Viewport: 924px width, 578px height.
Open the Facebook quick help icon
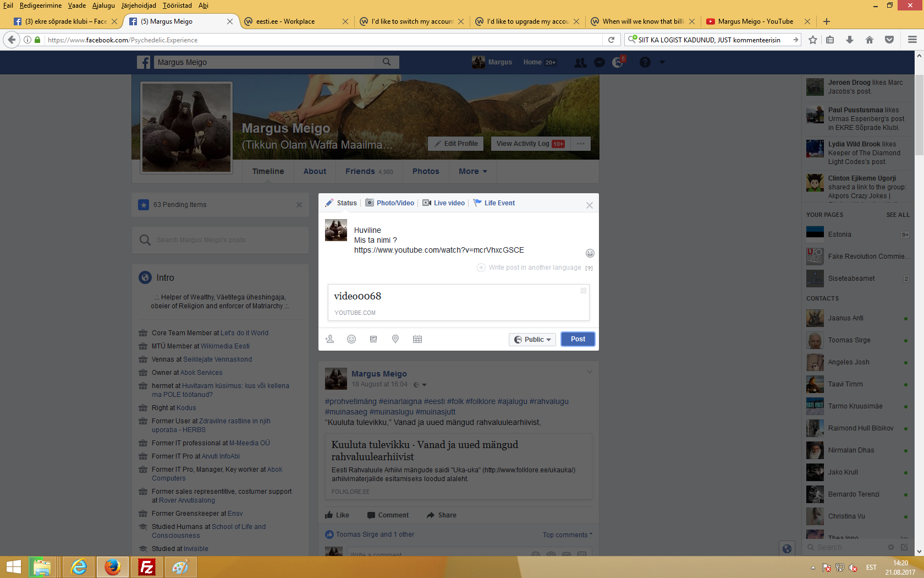tap(645, 63)
